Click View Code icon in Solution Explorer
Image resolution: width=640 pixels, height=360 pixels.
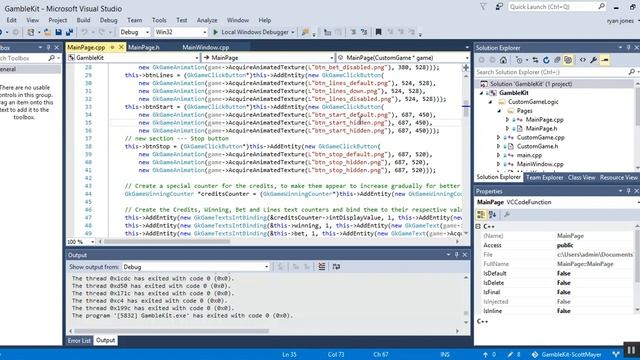click(582, 60)
